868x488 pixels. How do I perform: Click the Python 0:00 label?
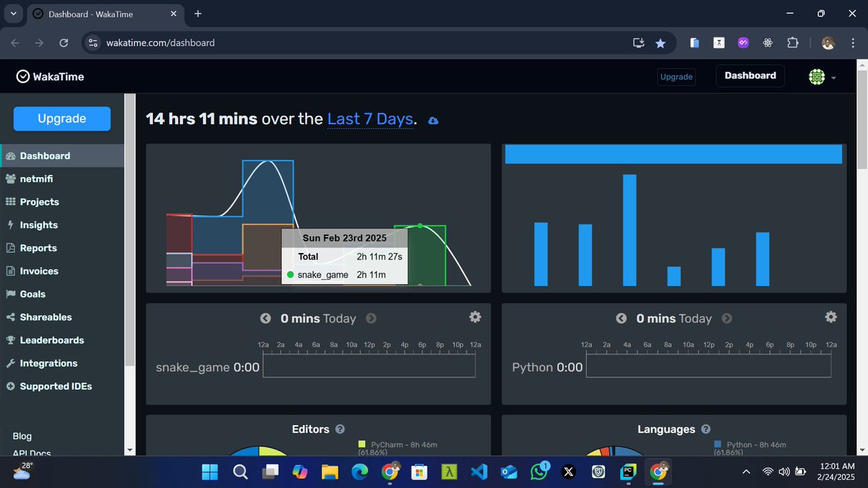tap(548, 367)
